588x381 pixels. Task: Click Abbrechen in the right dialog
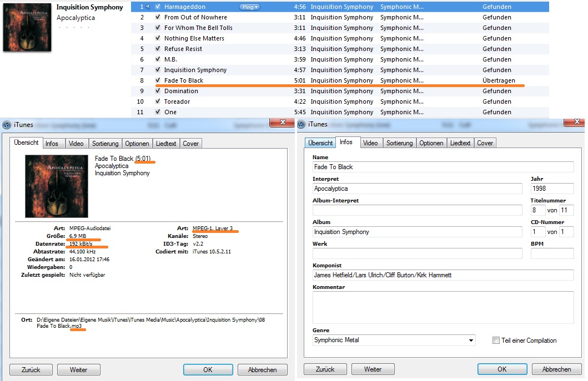point(556,369)
